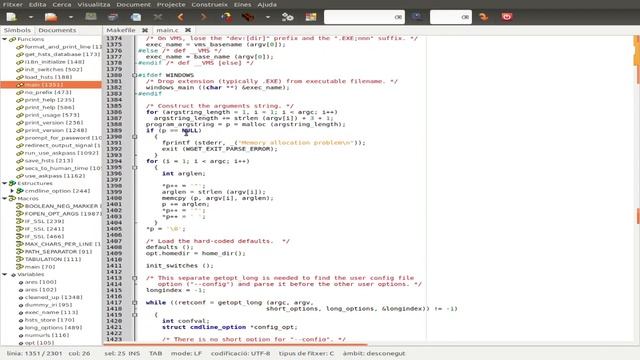
Task: Fold the #ifdef WINDOWS block marker
Action: [135, 75]
